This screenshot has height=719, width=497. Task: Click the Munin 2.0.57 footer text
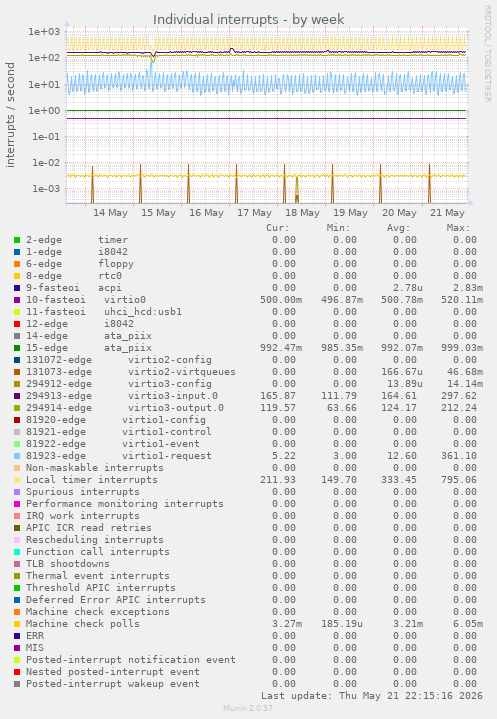(x=248, y=708)
